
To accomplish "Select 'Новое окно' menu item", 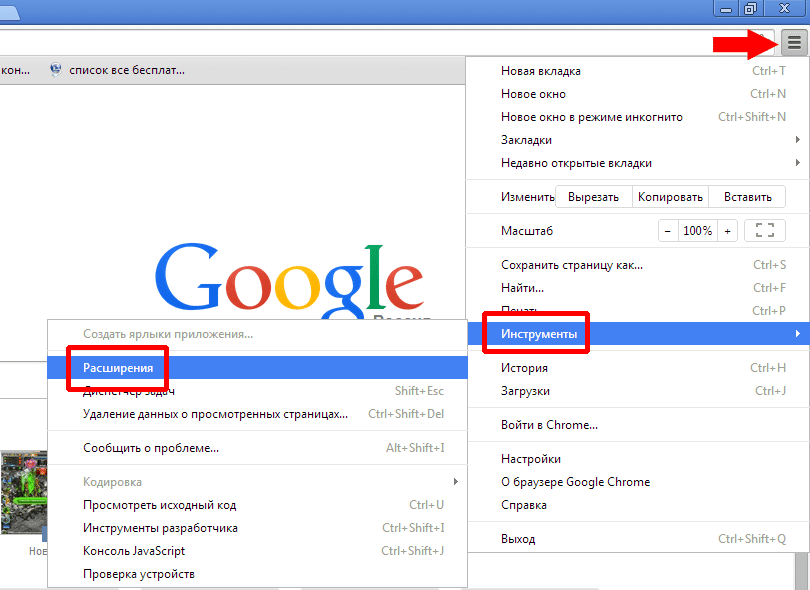I will 638,94.
